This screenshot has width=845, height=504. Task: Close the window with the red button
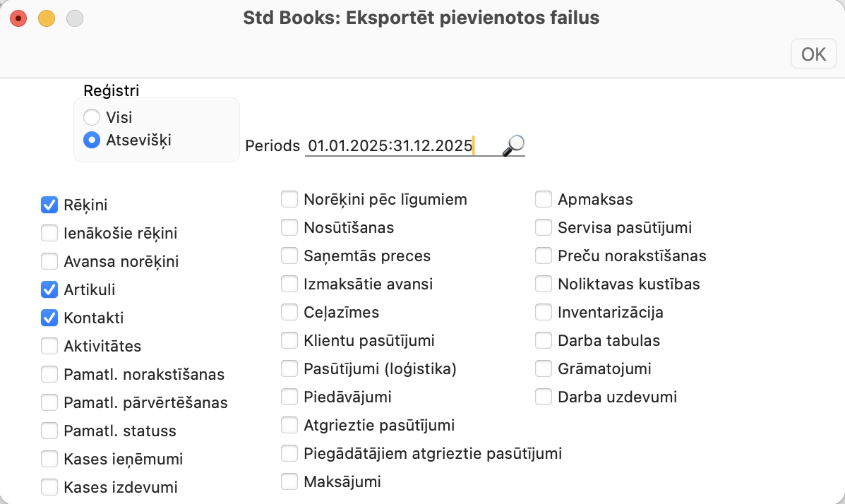[x=18, y=18]
